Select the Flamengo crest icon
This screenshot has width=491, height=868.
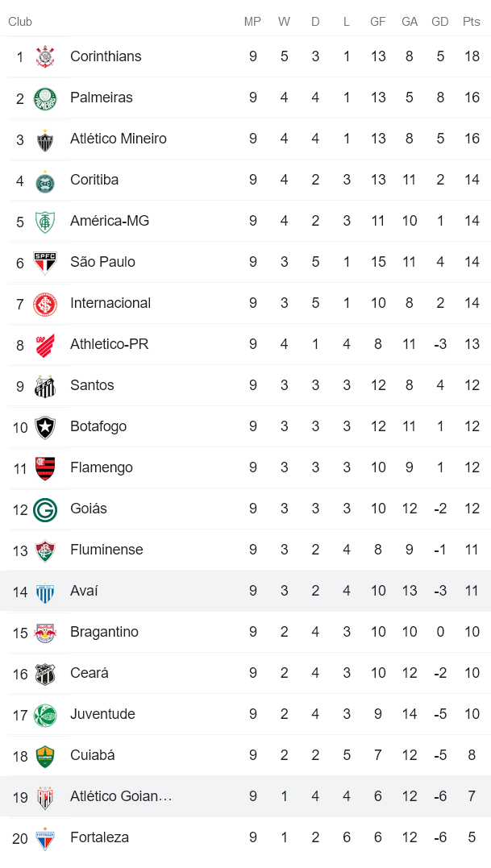(46, 467)
